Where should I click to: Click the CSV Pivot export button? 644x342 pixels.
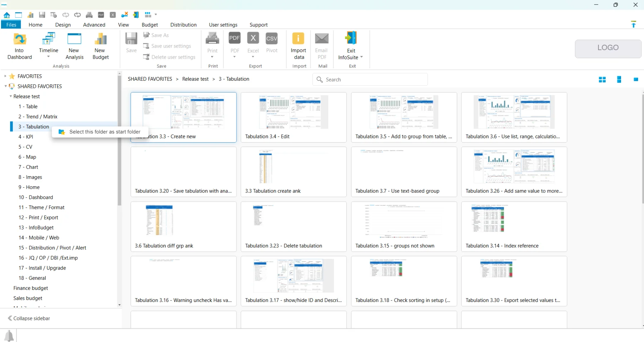272,43
